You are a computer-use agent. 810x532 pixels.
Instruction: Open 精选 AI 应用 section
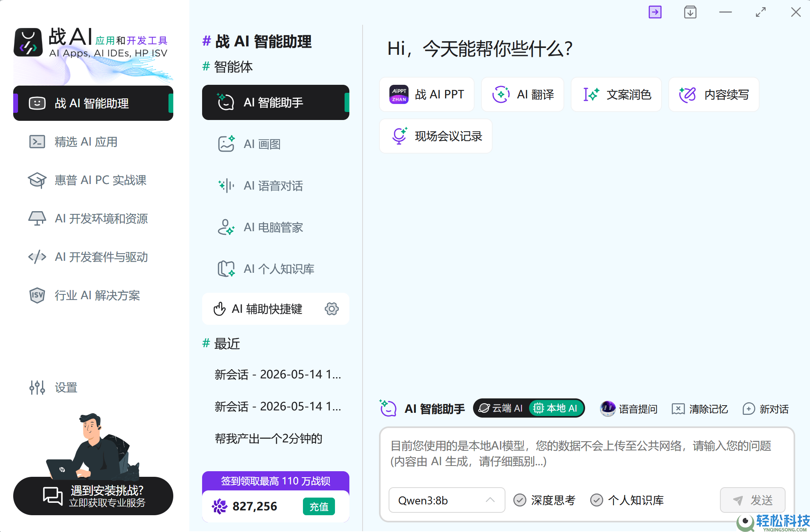93,142
